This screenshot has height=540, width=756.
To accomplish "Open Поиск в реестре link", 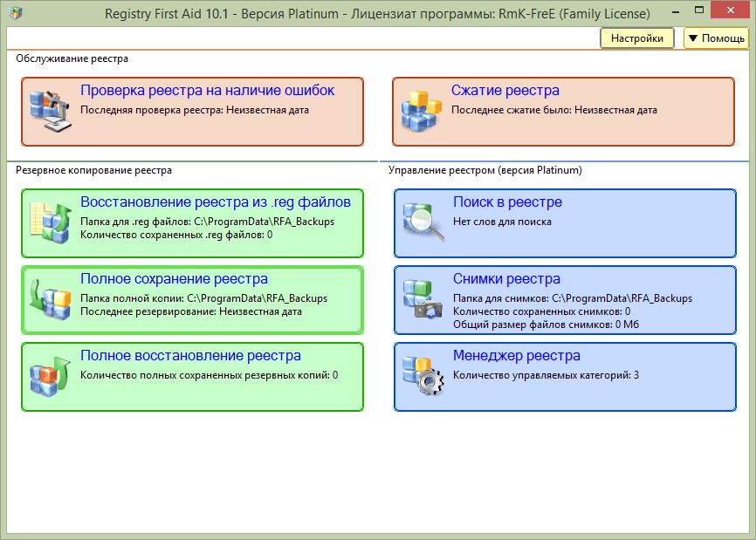I will point(508,202).
